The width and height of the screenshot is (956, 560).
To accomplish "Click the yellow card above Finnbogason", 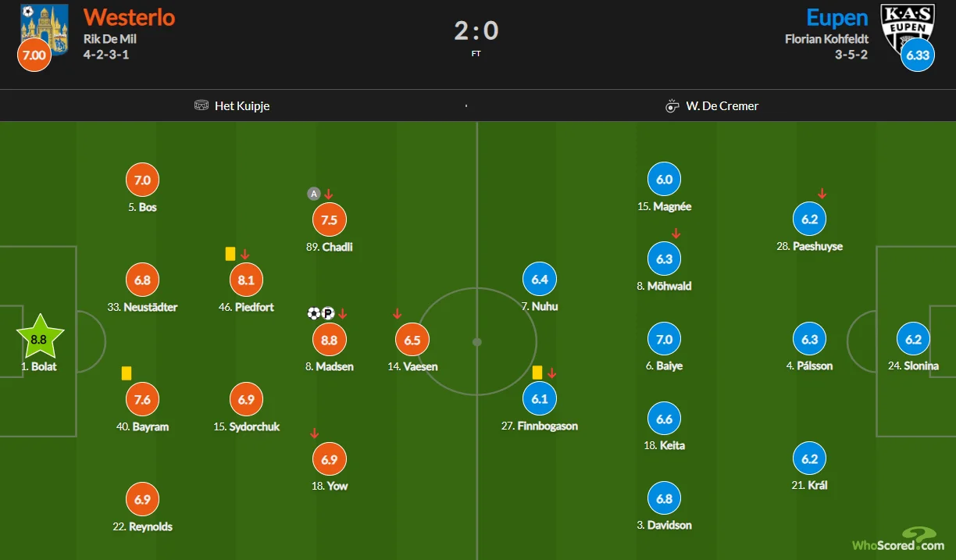I will tap(537, 373).
